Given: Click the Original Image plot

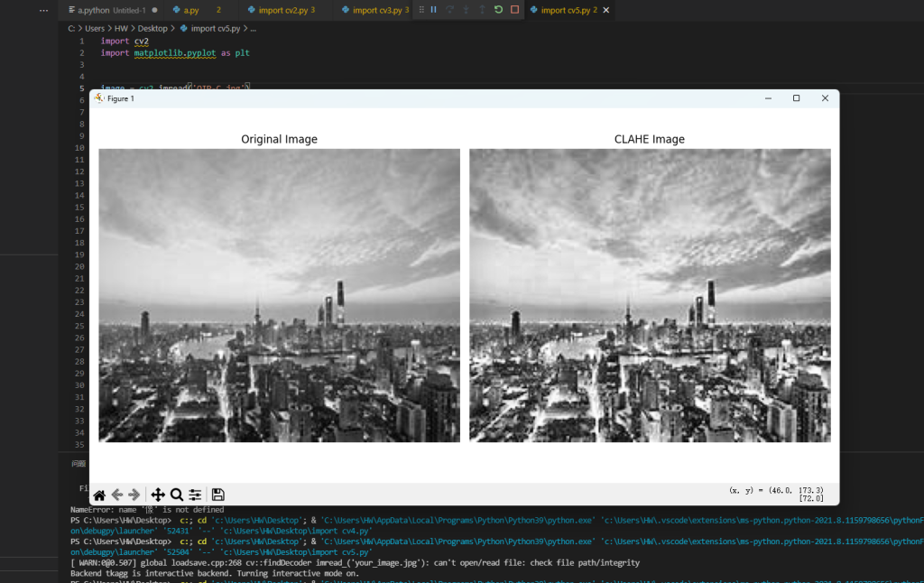Looking at the screenshot, I should tap(280, 295).
